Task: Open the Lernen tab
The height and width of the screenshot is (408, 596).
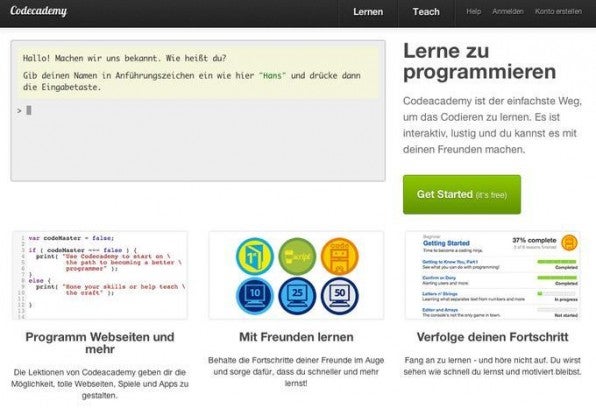Action: 368,12
